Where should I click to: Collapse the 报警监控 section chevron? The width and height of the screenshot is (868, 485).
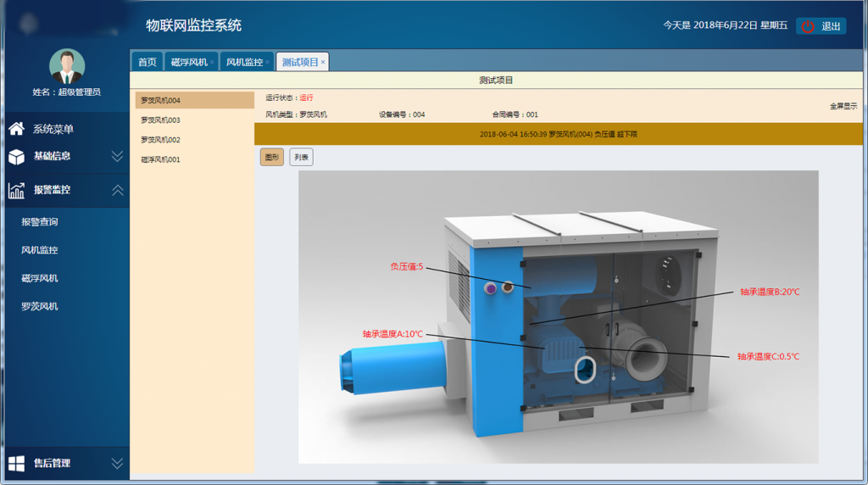(117, 190)
